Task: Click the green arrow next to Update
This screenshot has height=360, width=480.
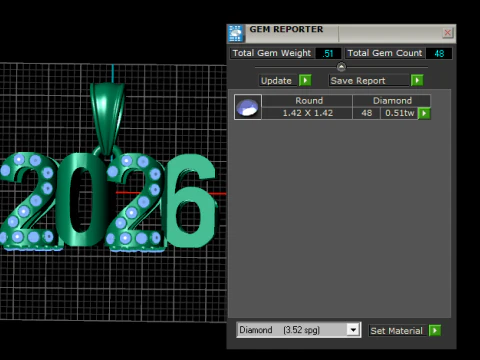Action: (305, 80)
